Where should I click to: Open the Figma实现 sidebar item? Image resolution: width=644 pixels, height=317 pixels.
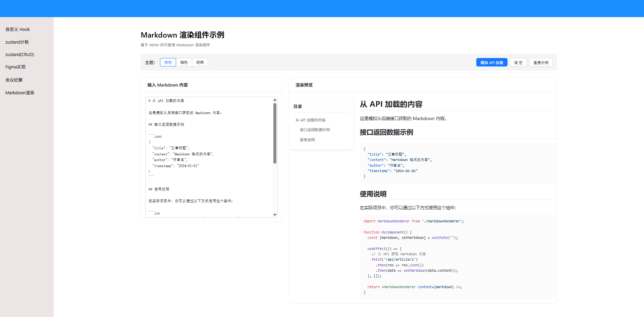tap(15, 67)
